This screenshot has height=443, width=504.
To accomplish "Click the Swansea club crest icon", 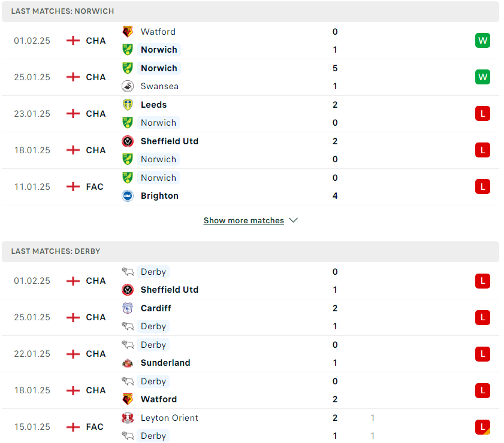I will pyautogui.click(x=128, y=86).
